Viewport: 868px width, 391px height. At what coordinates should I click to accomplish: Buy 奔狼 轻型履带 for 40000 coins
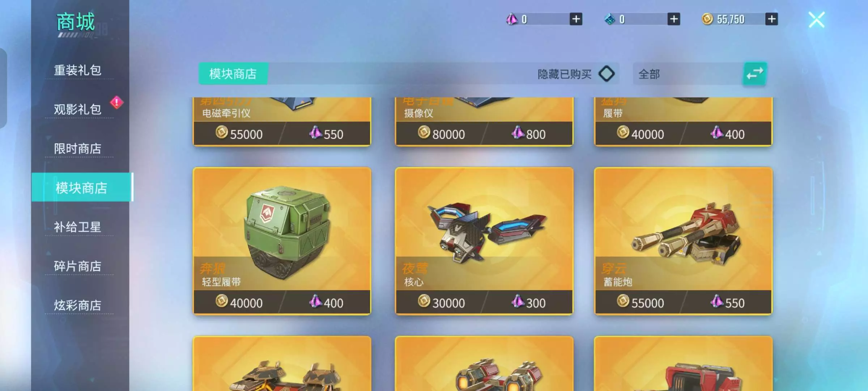(239, 302)
